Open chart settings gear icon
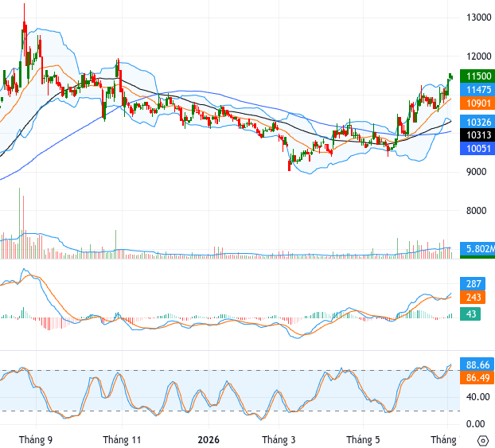 point(483,440)
